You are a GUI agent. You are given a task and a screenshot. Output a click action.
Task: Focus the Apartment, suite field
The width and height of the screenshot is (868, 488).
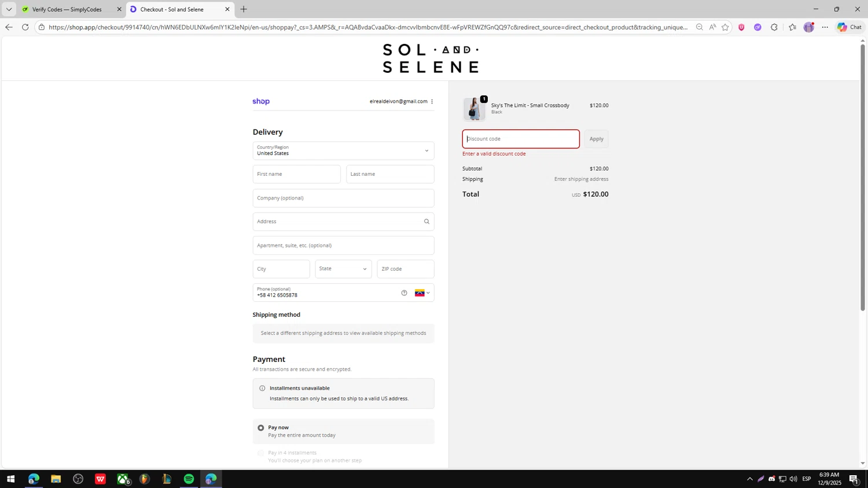coord(343,245)
